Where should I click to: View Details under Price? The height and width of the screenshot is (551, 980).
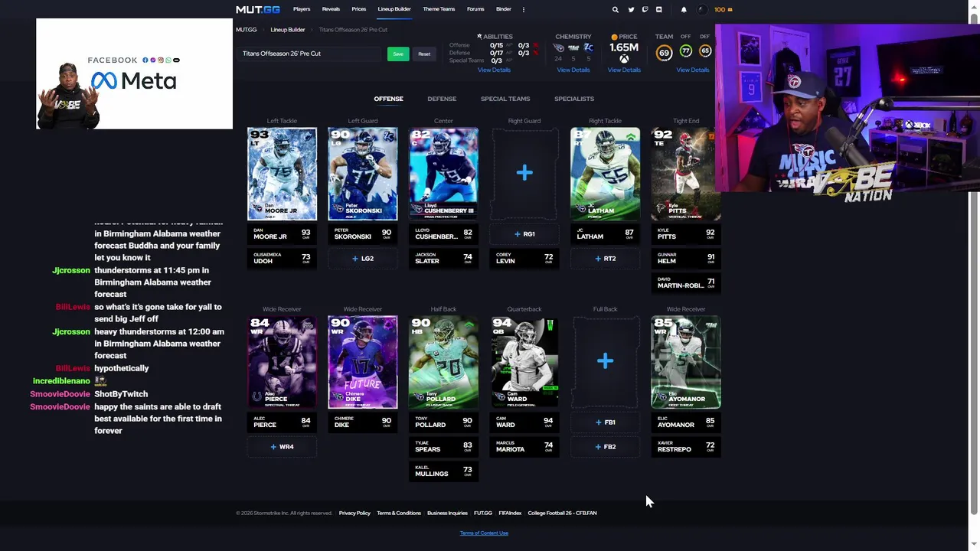[624, 70]
